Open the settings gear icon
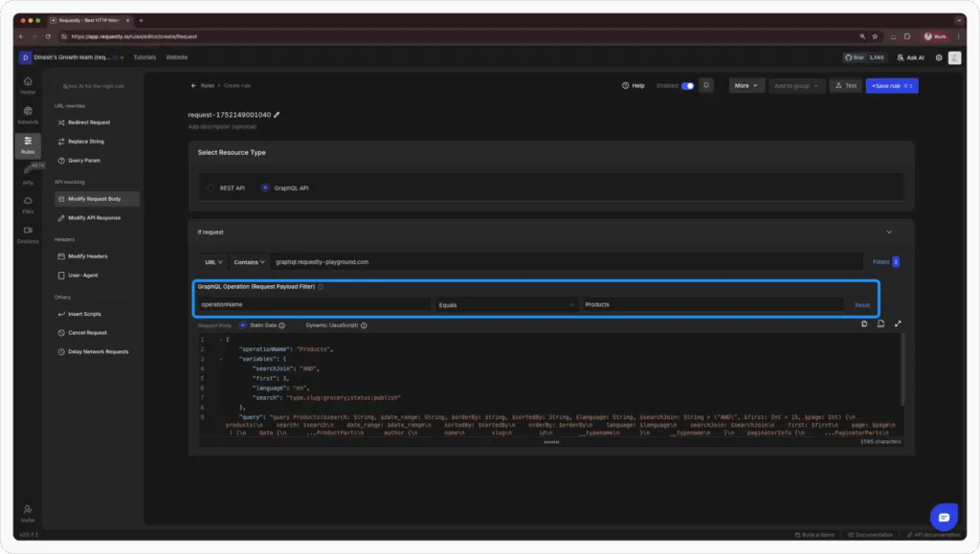Screen dimensions: 980x554 pyautogui.click(x=939, y=57)
